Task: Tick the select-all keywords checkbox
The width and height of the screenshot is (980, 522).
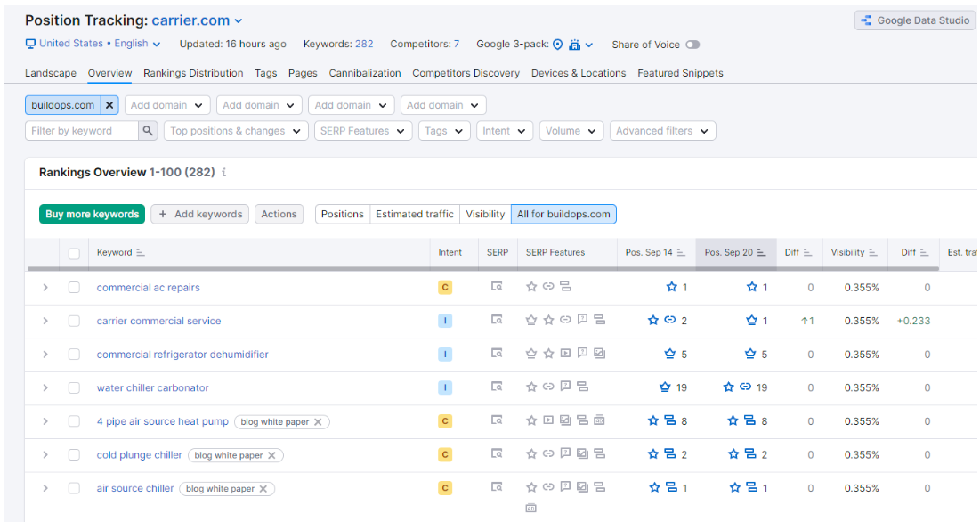Action: [75, 253]
